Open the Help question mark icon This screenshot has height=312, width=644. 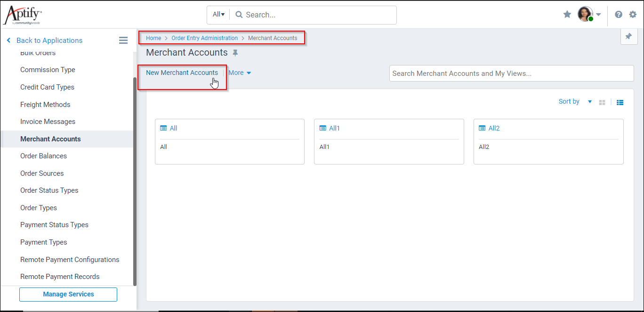click(x=618, y=15)
